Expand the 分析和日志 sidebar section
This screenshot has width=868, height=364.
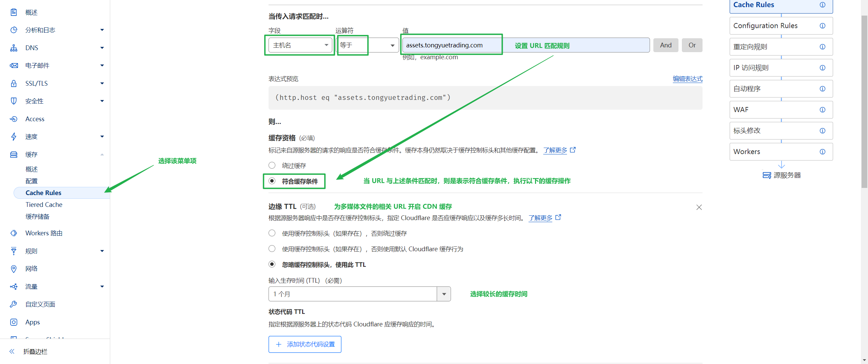[102, 30]
